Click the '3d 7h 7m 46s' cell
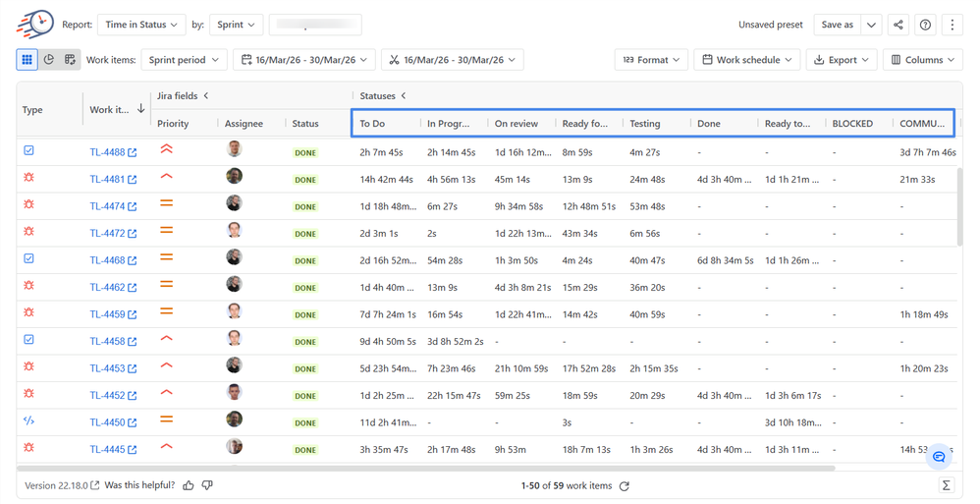980x504 pixels. (928, 152)
